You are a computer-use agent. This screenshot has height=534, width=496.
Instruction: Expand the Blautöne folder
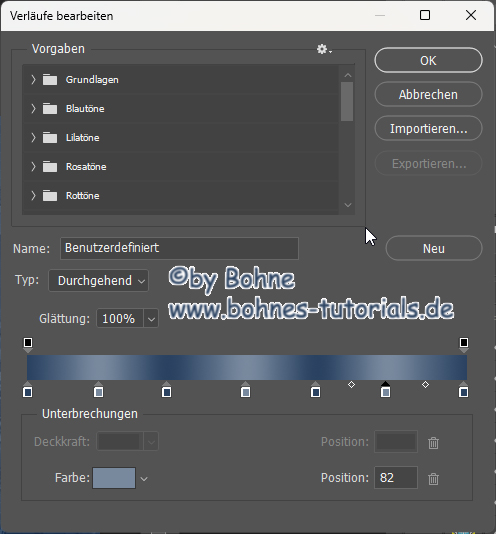pos(33,109)
